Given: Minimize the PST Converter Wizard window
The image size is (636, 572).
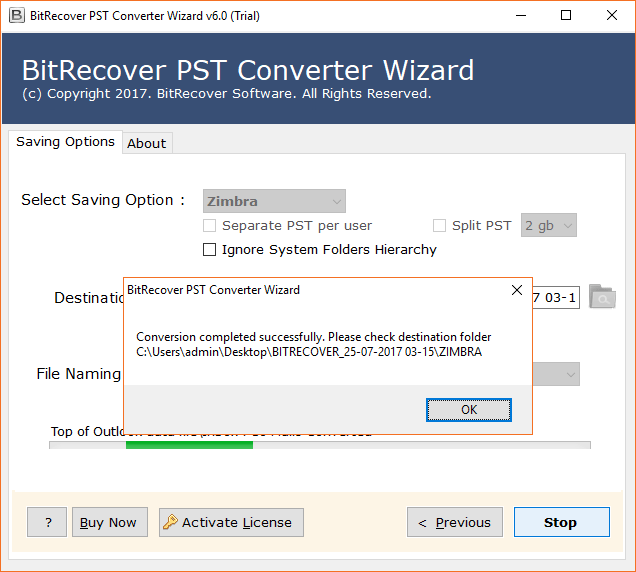Looking at the screenshot, I should [521, 16].
